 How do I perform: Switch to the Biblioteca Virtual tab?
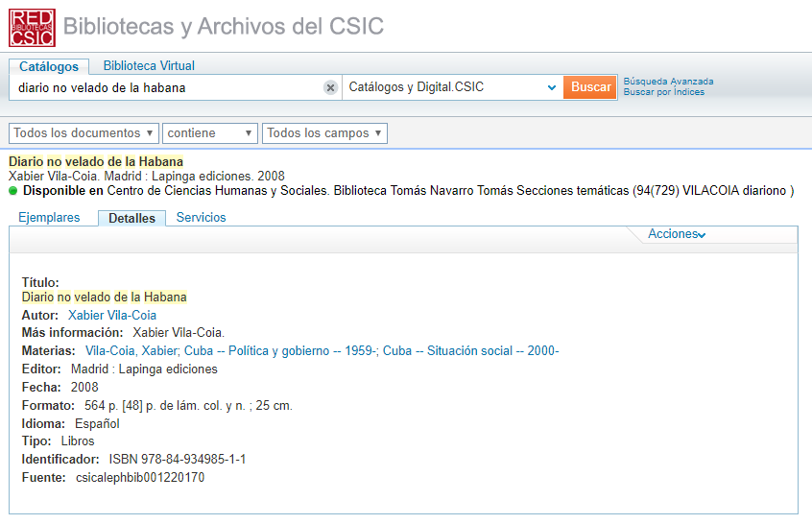coord(149,66)
